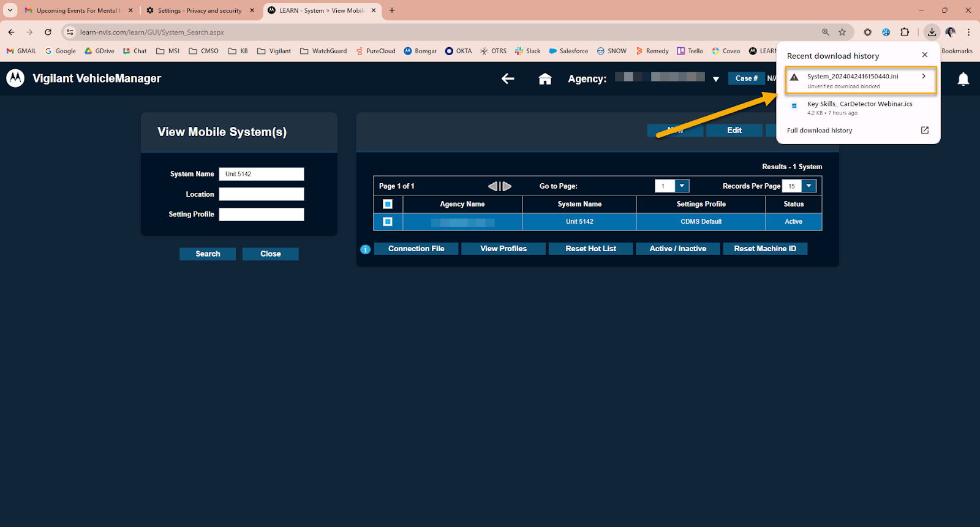This screenshot has height=527, width=980.
Task: Toggle the checkbox for Unit 5142 row
Action: [x=388, y=222]
